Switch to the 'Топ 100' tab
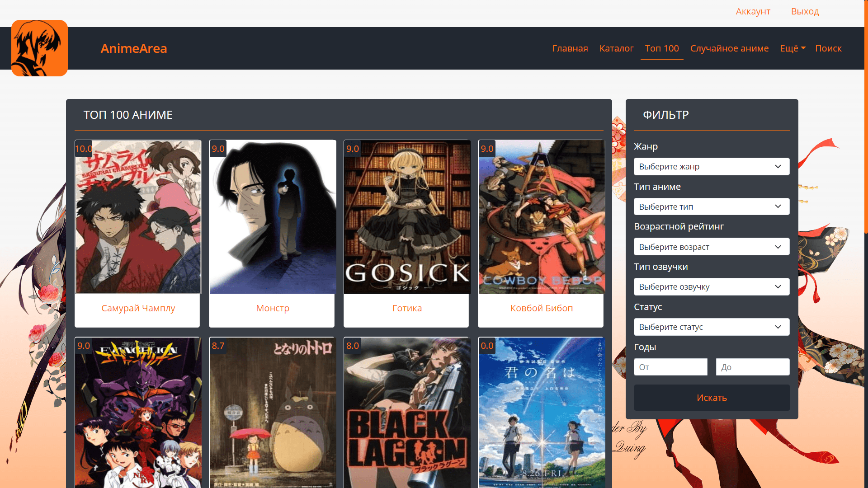 (x=661, y=48)
